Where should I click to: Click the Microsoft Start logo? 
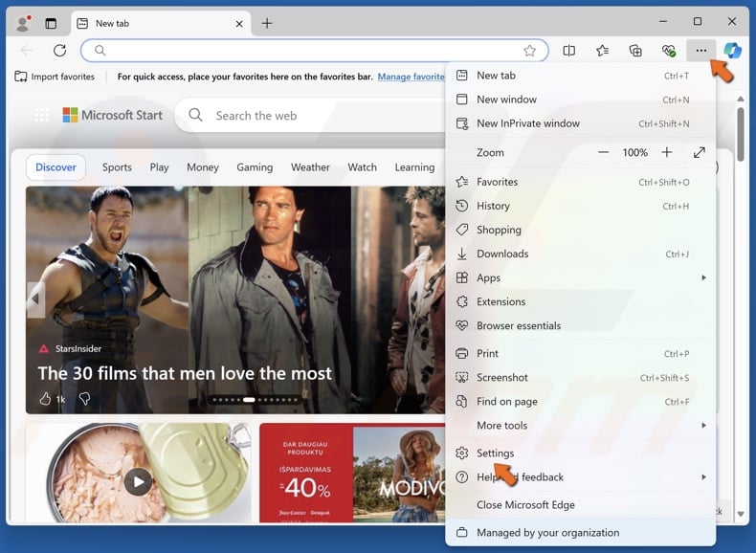tap(113, 115)
